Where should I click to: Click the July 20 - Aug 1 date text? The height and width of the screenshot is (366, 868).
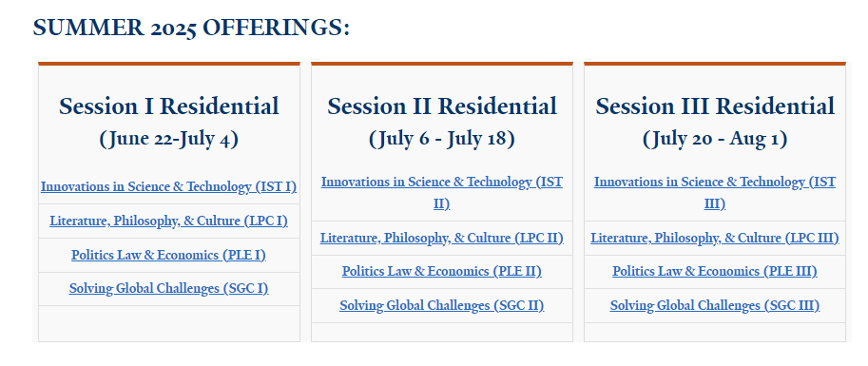715,139
